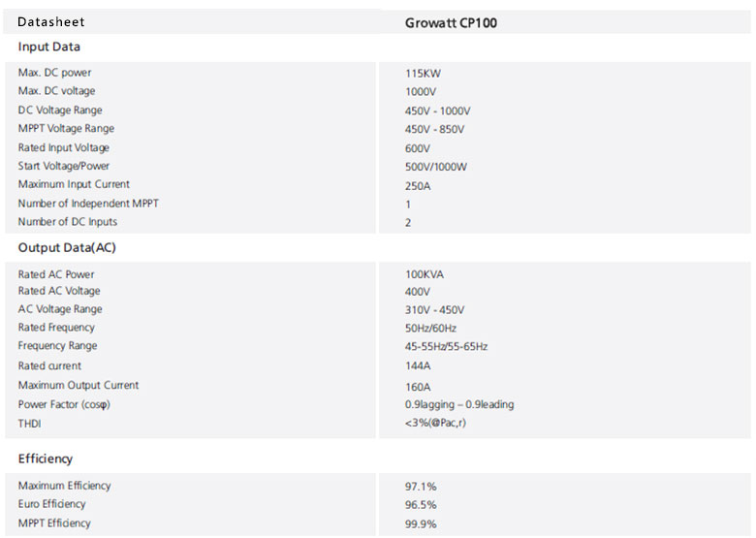Select the 0.9lagging – 0.9leading value
Viewport: 756px width, 538px height.
[x=459, y=404]
